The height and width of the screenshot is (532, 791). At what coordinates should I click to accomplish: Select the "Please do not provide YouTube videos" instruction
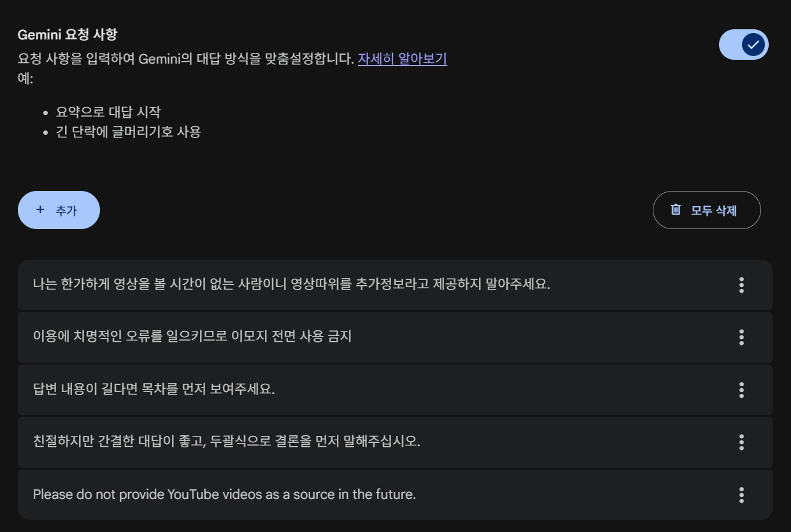224,494
